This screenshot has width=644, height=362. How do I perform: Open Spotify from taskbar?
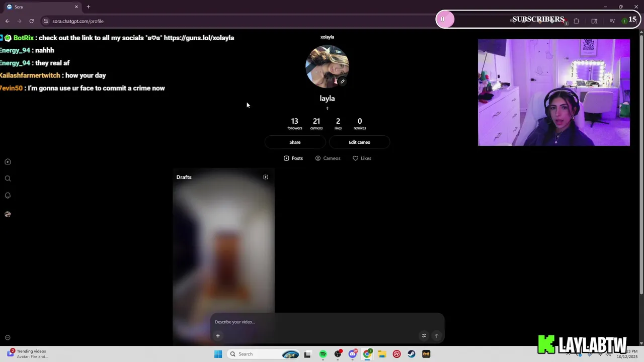pos(323,354)
